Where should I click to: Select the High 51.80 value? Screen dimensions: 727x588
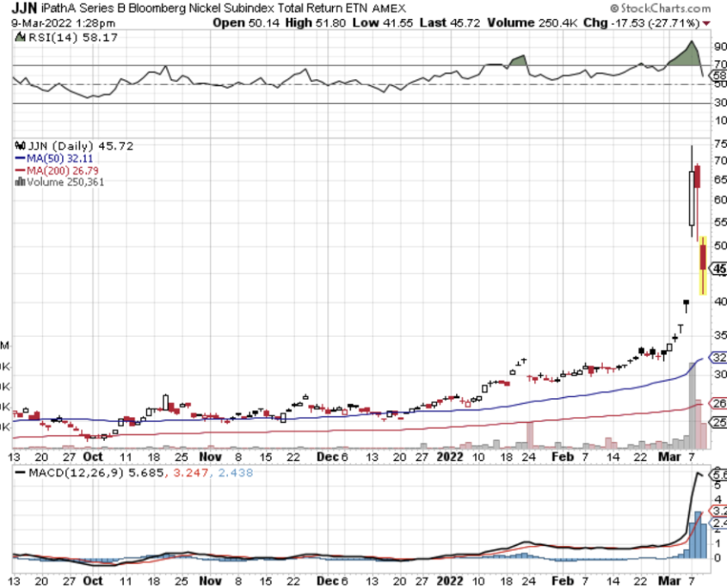click(315, 22)
